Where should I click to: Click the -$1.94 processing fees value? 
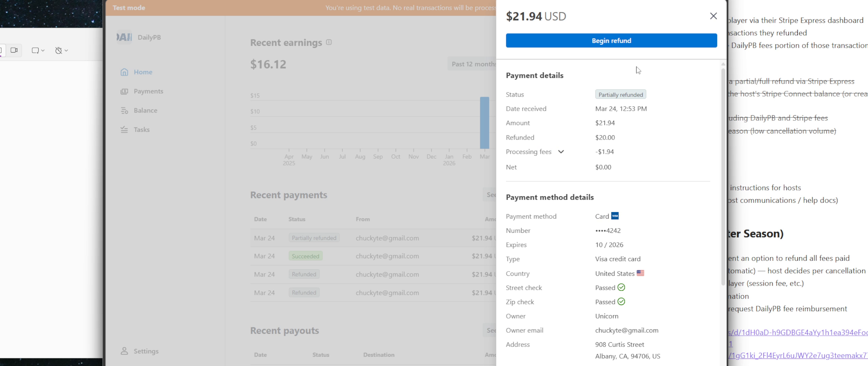coord(605,152)
